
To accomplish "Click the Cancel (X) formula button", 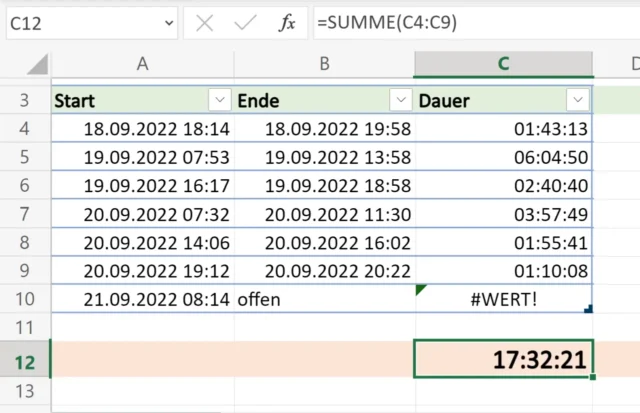I will (205, 23).
